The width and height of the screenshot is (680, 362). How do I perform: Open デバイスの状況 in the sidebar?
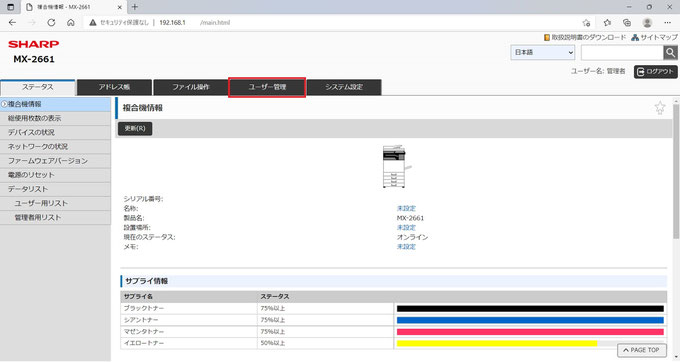pyautogui.click(x=55, y=133)
